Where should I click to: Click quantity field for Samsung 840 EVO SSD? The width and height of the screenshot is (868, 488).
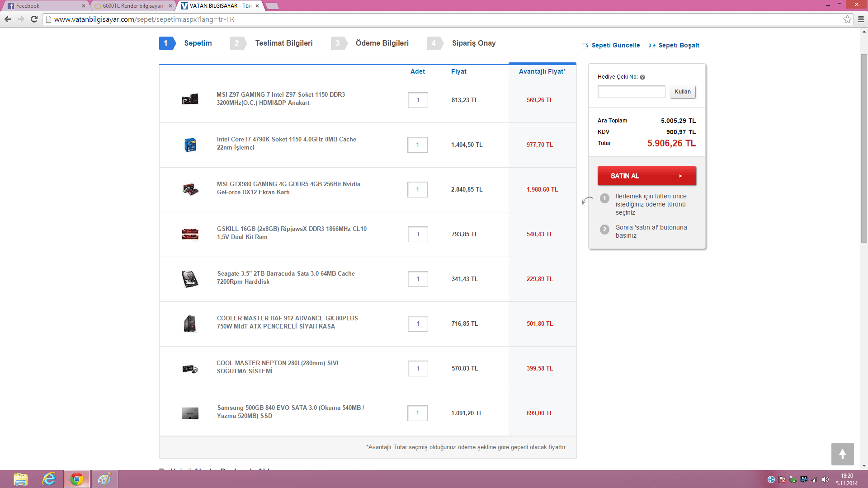(417, 413)
